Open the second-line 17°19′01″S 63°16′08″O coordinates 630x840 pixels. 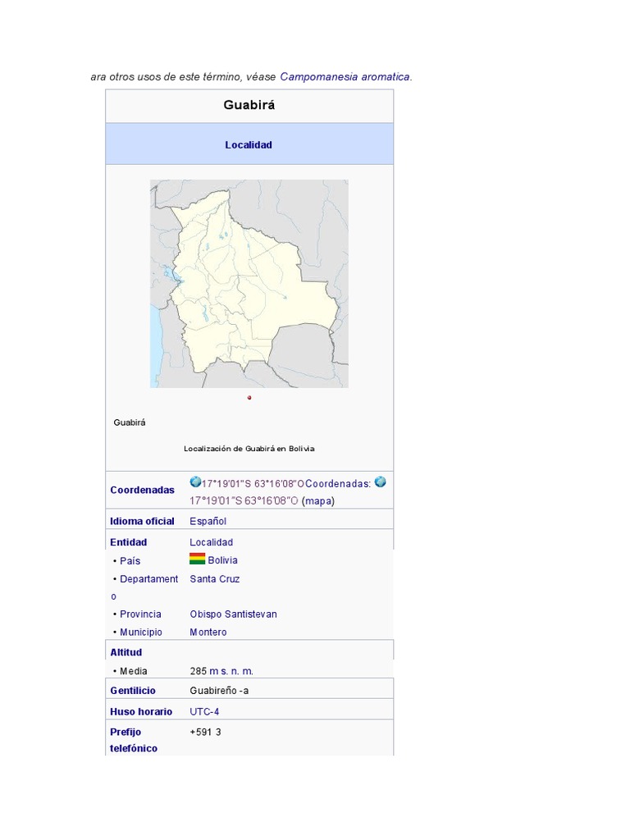(x=244, y=501)
